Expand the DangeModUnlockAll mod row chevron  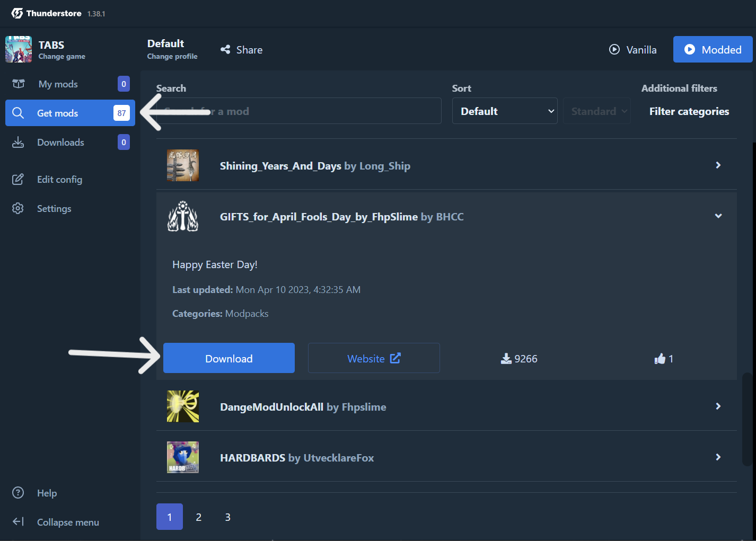(x=718, y=406)
